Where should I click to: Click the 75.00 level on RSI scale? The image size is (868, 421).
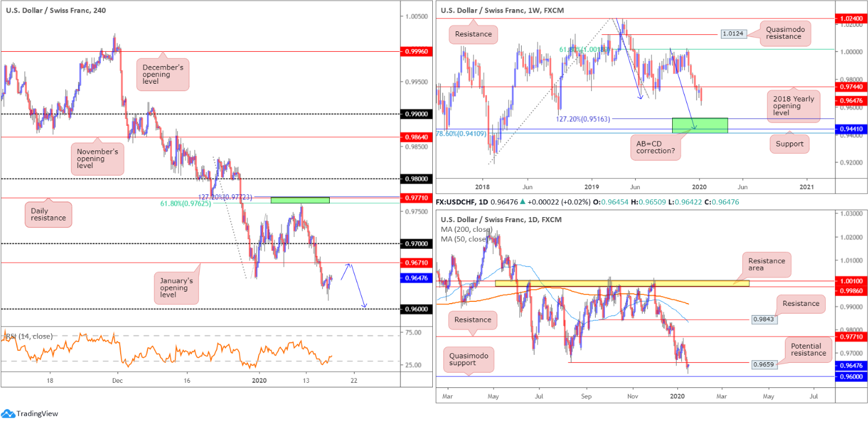[412, 332]
